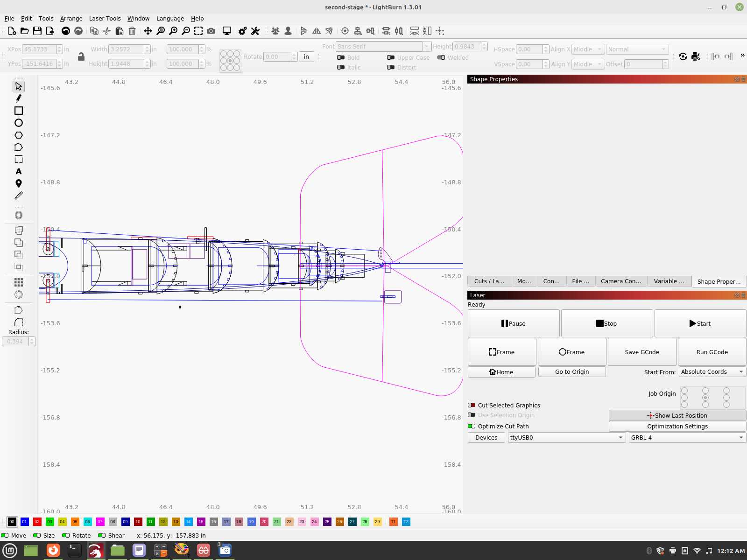Disable the Optimize Cut Path toggle

click(472, 426)
